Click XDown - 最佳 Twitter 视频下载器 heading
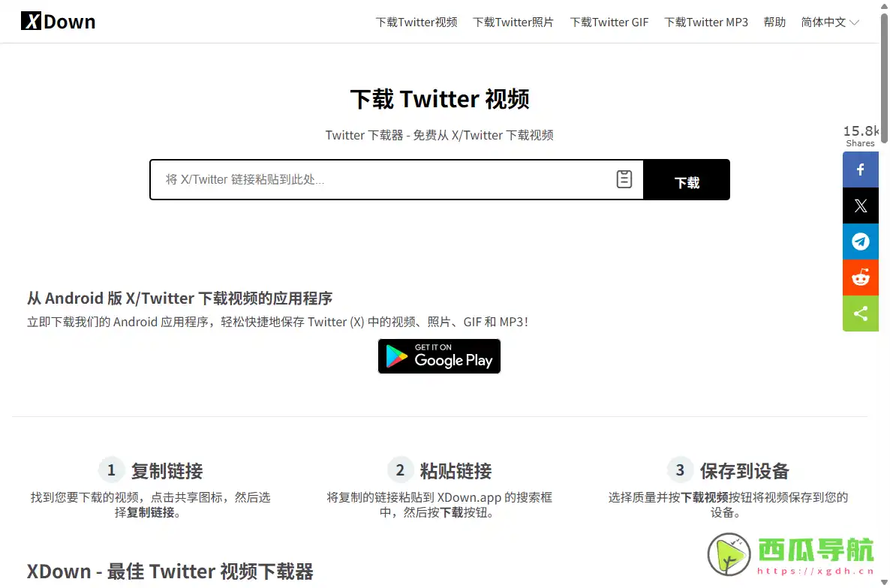This screenshot has width=890, height=588. (170, 571)
